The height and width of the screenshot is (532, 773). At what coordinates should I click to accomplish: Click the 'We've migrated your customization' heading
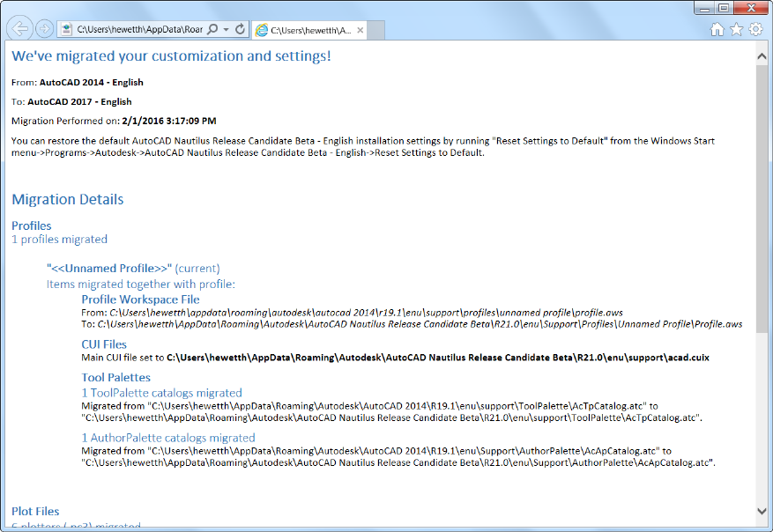point(171,56)
